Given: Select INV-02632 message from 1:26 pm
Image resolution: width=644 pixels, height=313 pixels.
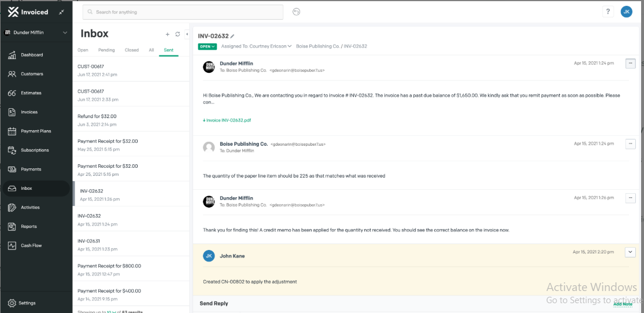Looking at the screenshot, I should (x=131, y=194).
